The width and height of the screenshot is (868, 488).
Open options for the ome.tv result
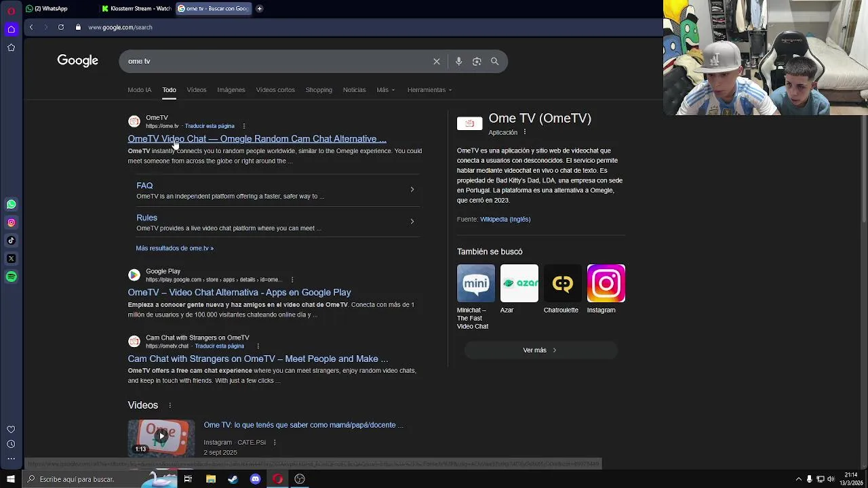click(244, 126)
